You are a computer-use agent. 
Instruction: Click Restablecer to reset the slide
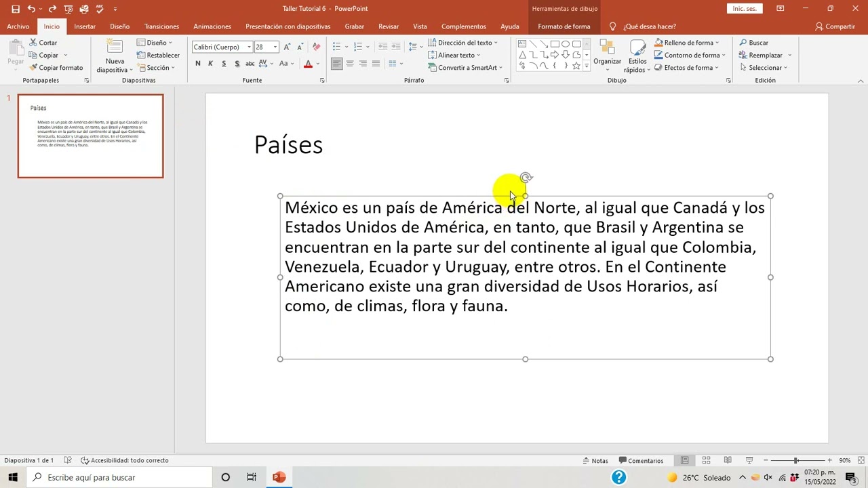pyautogui.click(x=158, y=55)
